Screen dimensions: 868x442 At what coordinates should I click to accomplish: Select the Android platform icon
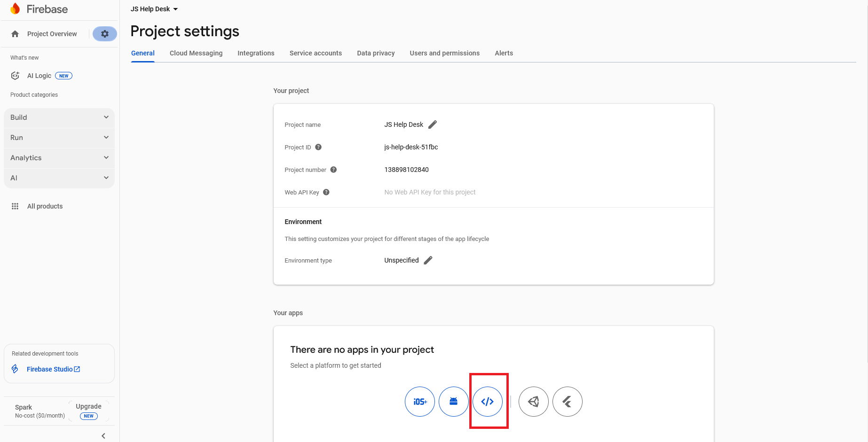(453, 402)
